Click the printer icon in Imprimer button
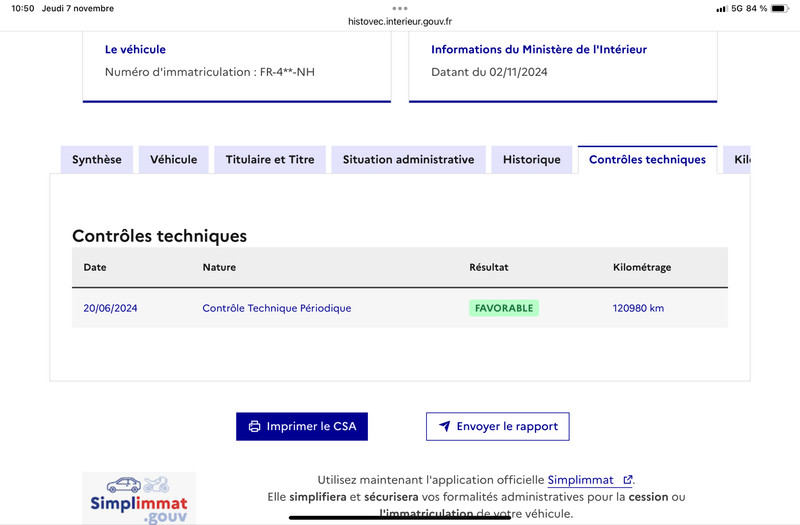Viewport: 800px width, 525px height. [254, 427]
